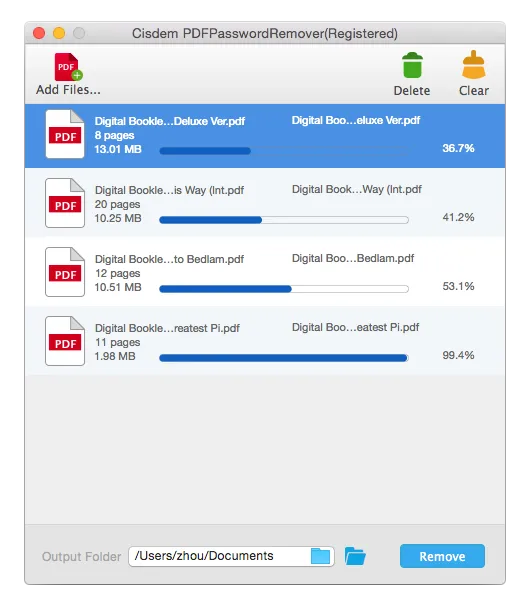The height and width of the screenshot is (606, 530).
Task: Click output name Digital Boo…Bedlam.pdf
Action: pyautogui.click(x=353, y=258)
